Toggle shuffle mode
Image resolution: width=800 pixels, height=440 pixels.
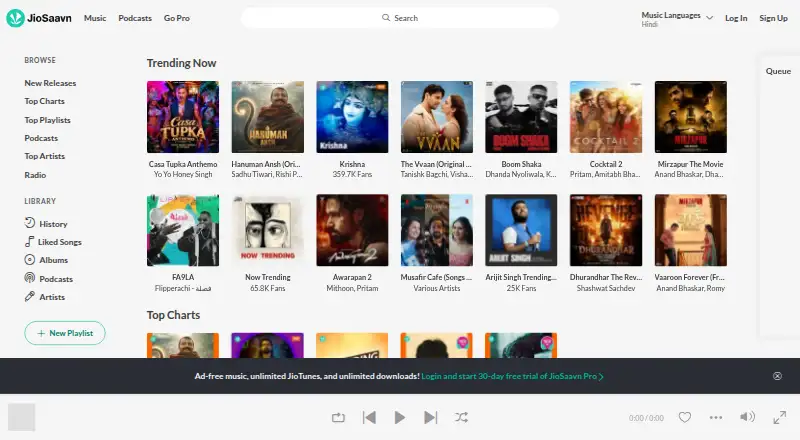461,418
